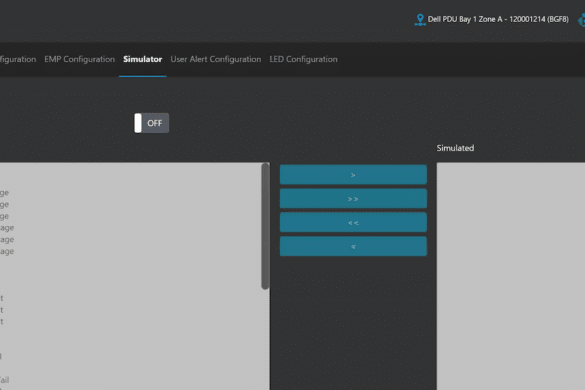Toggle the simulator OFF switch
Viewport: 585px width, 390px height.
coord(151,123)
